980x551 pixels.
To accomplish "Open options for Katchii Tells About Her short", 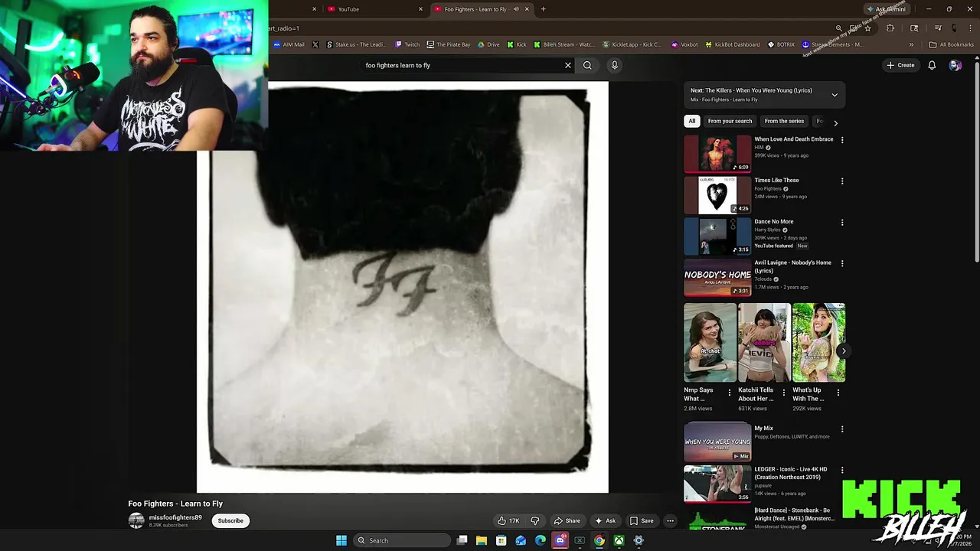I will click(783, 393).
